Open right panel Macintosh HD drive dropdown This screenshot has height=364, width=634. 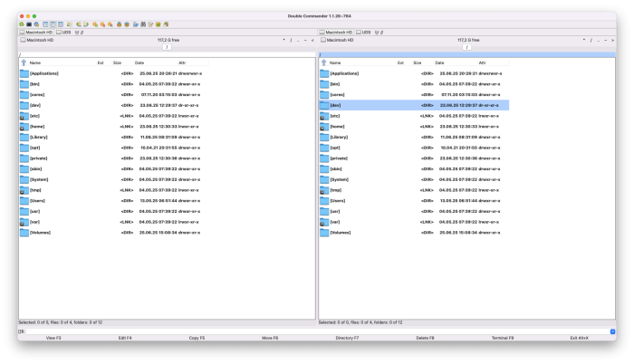[337, 40]
